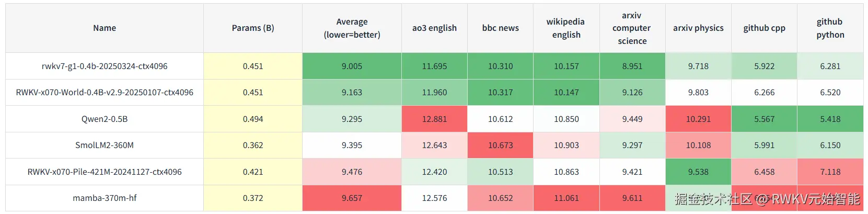This screenshot has height=214, width=868.
Task: Click the RWKV-x070-World-0.4B-v2.9 model name
Action: click(105, 93)
